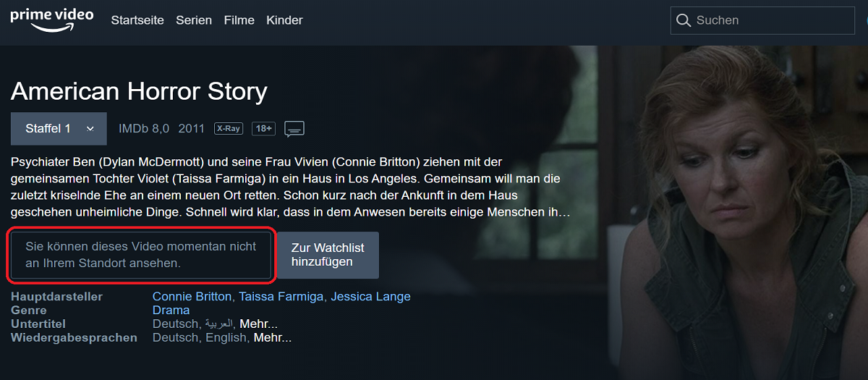Viewport: 868px width, 380px height.
Task: Click the subtitles speech bubble icon
Action: coord(294,129)
